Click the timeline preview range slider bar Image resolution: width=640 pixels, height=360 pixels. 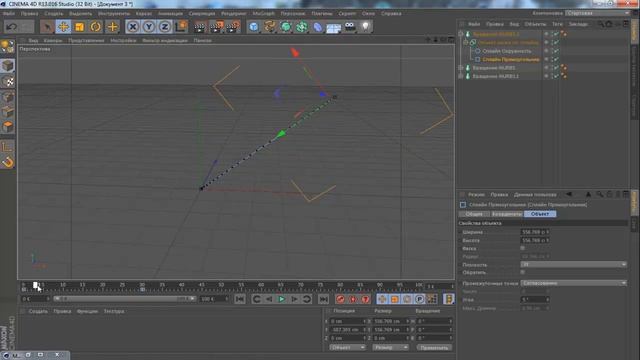pyautogui.click(x=125, y=299)
